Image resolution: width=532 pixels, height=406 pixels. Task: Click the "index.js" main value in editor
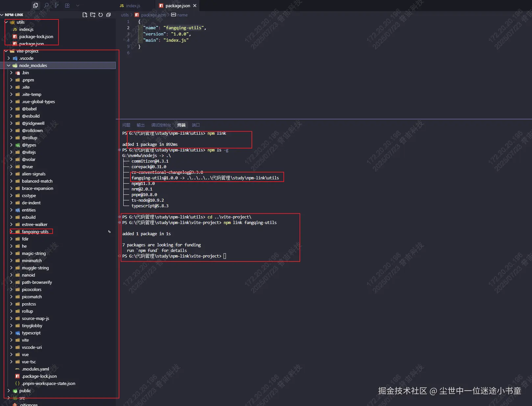176,40
